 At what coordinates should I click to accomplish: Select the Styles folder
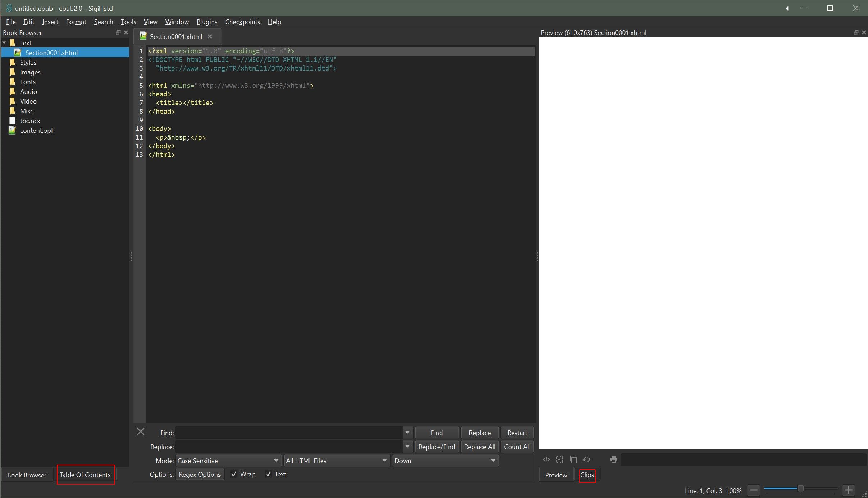pyautogui.click(x=28, y=62)
